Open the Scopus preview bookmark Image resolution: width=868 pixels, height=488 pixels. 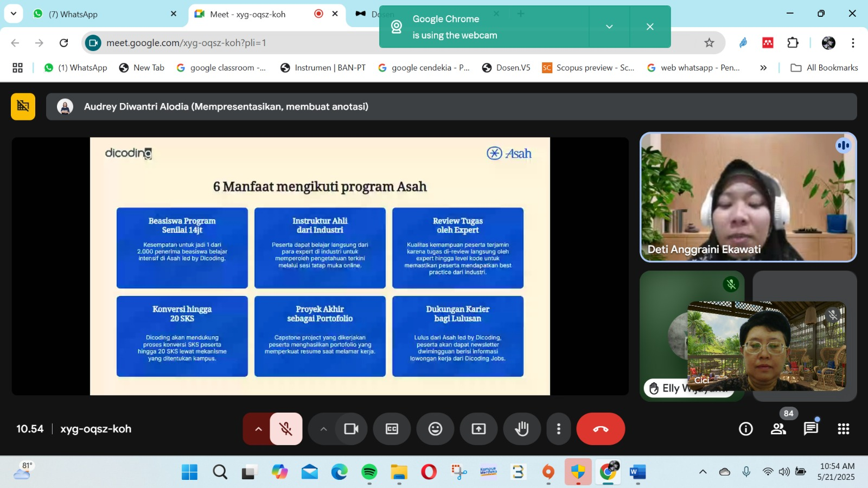588,68
